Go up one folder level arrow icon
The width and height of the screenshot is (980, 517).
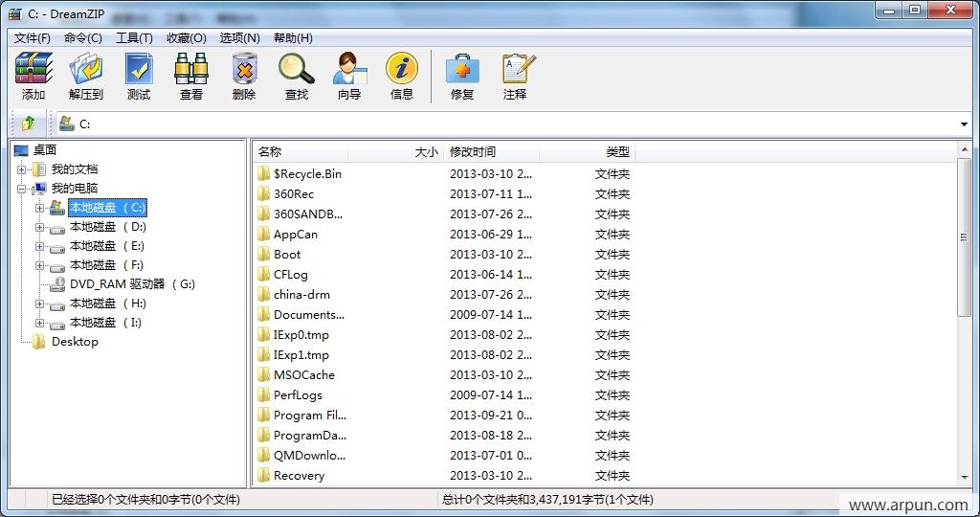[x=28, y=124]
